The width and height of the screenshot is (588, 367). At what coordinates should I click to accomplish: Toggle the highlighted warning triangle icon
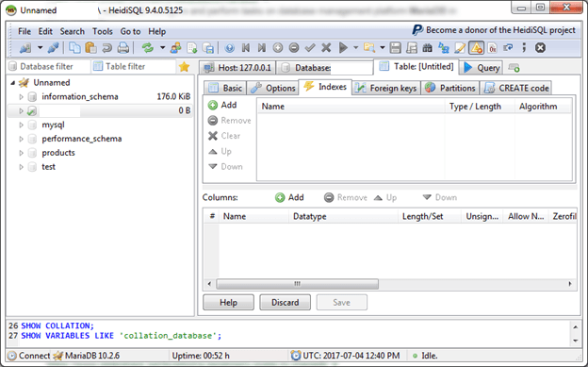point(476,48)
